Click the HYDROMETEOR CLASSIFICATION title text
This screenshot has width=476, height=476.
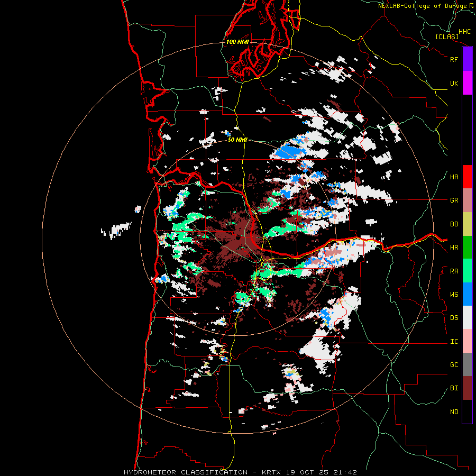pyautogui.click(x=186, y=472)
